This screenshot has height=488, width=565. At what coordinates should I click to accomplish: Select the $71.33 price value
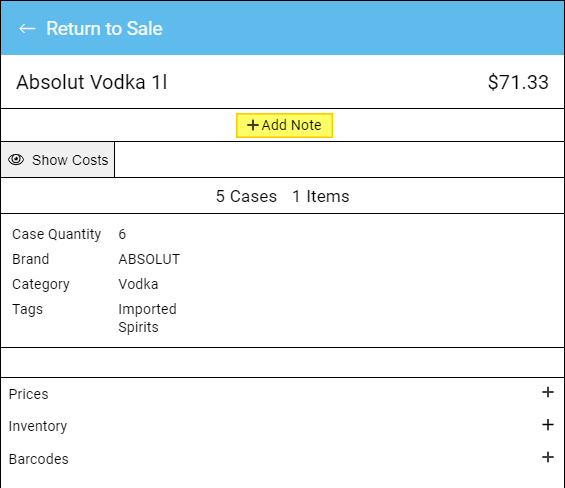tap(518, 82)
